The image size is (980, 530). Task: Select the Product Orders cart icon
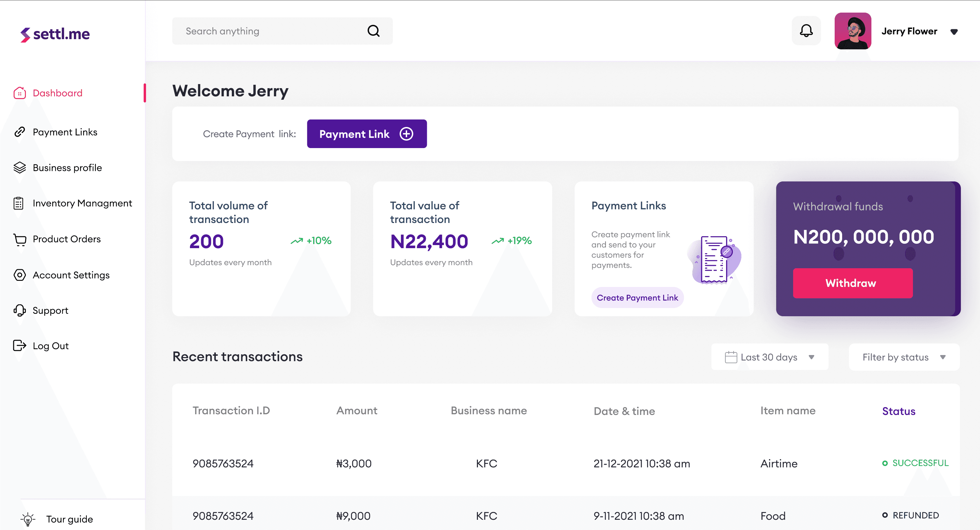(20, 239)
